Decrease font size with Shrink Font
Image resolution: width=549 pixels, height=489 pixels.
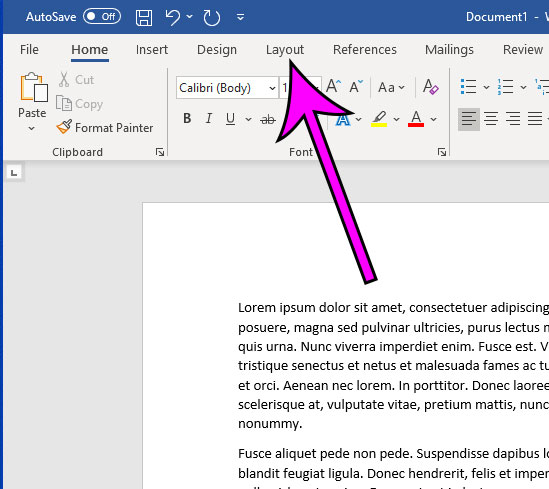(356, 86)
